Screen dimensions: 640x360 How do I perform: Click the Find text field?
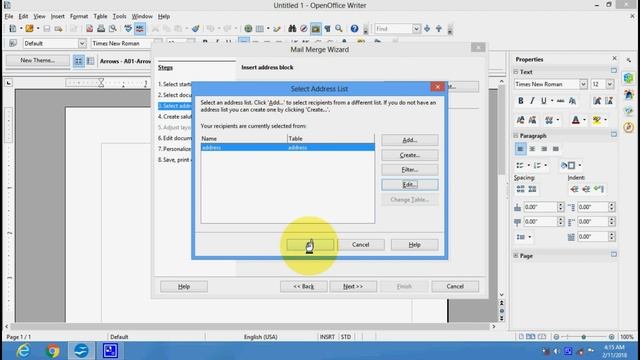[x=393, y=29]
